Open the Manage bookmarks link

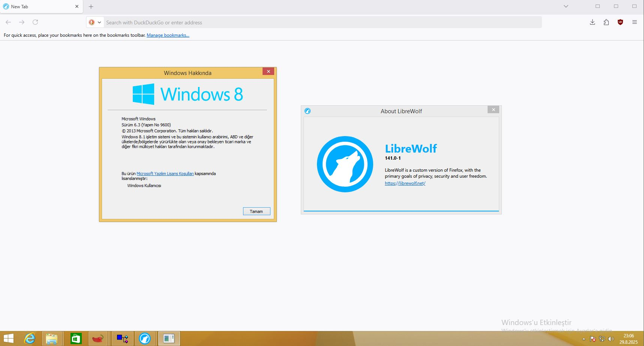[168, 35]
